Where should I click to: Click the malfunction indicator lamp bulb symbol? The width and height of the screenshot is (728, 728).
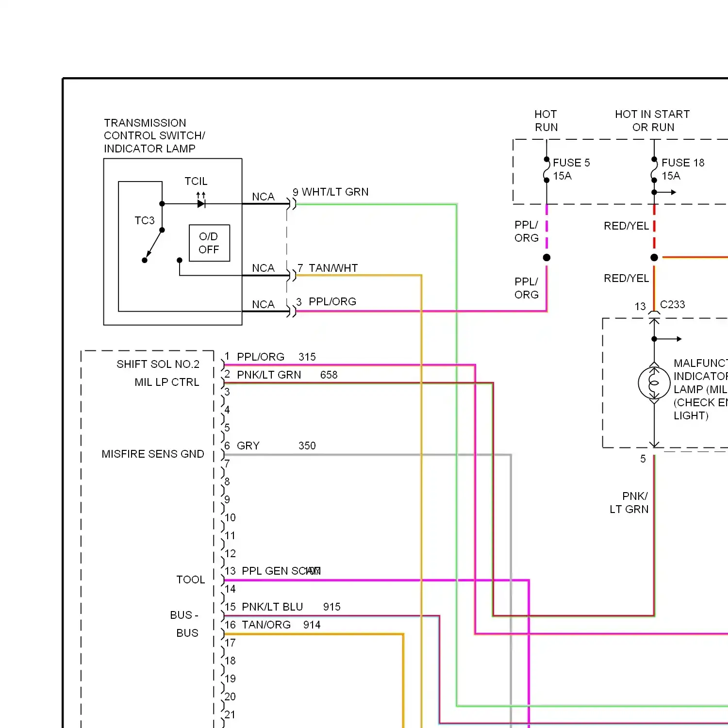654,383
